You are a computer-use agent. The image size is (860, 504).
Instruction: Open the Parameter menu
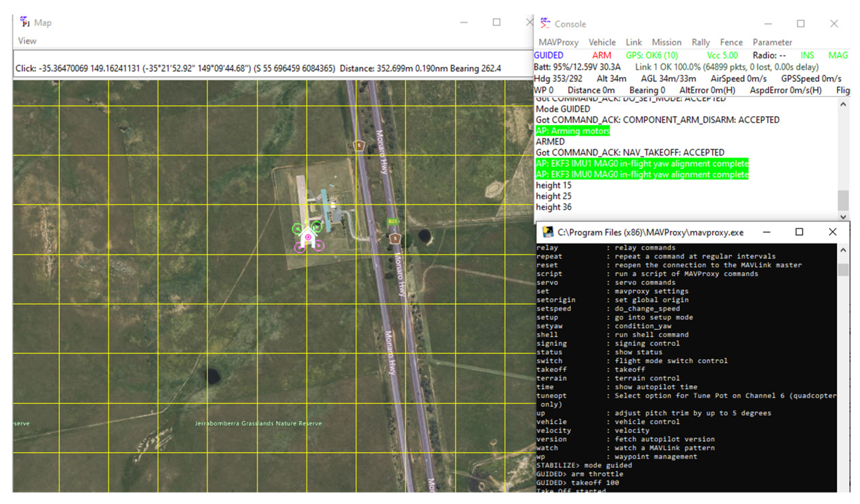tap(772, 42)
